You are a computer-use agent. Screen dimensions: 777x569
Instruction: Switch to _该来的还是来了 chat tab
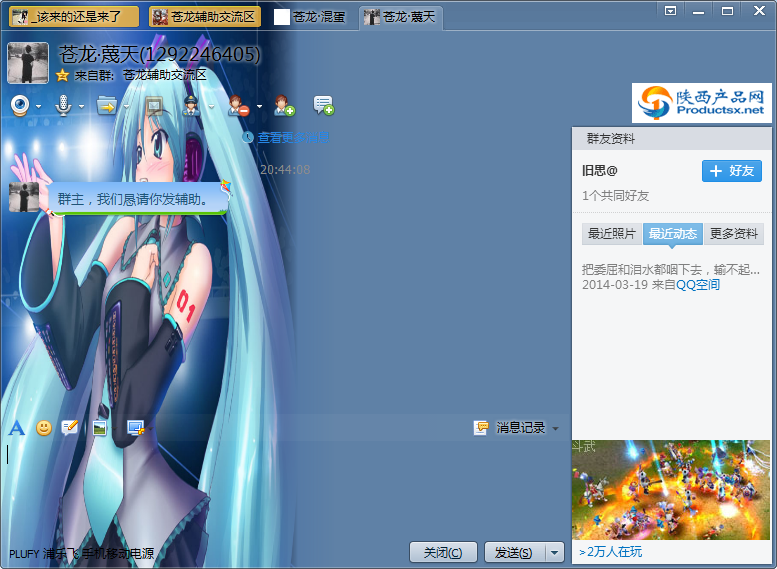pos(74,17)
